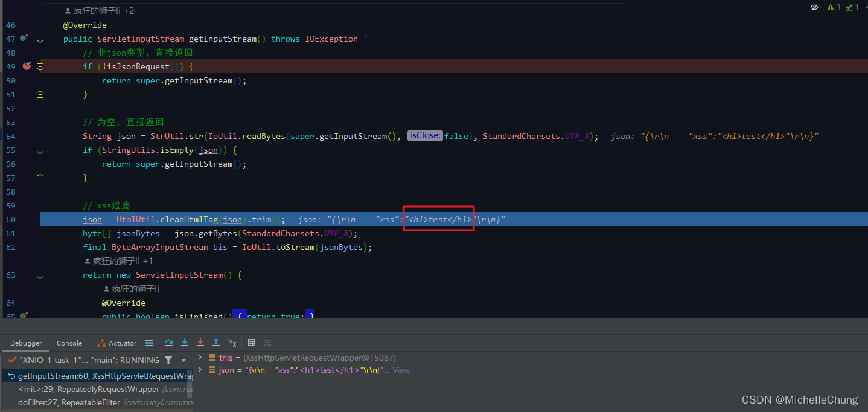Screen dimensions: 868x412
Task: Click the Step Over debugger icon
Action: pos(168,343)
